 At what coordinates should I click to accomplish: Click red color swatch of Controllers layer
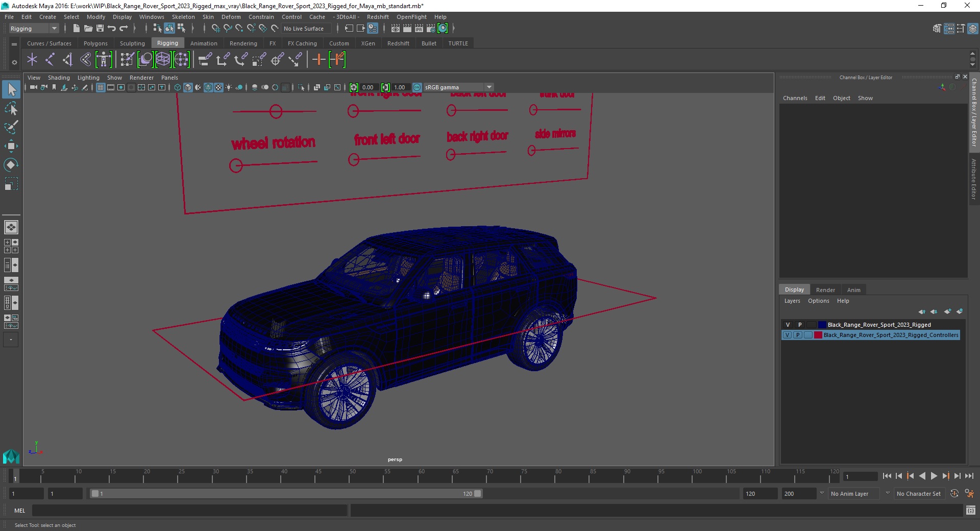click(818, 335)
